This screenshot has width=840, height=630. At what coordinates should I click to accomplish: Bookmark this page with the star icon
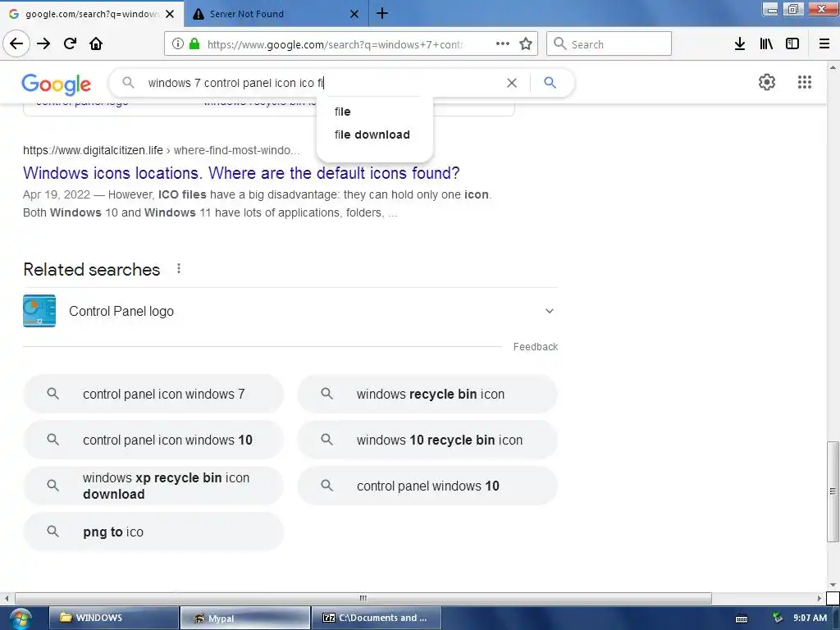coord(526,44)
